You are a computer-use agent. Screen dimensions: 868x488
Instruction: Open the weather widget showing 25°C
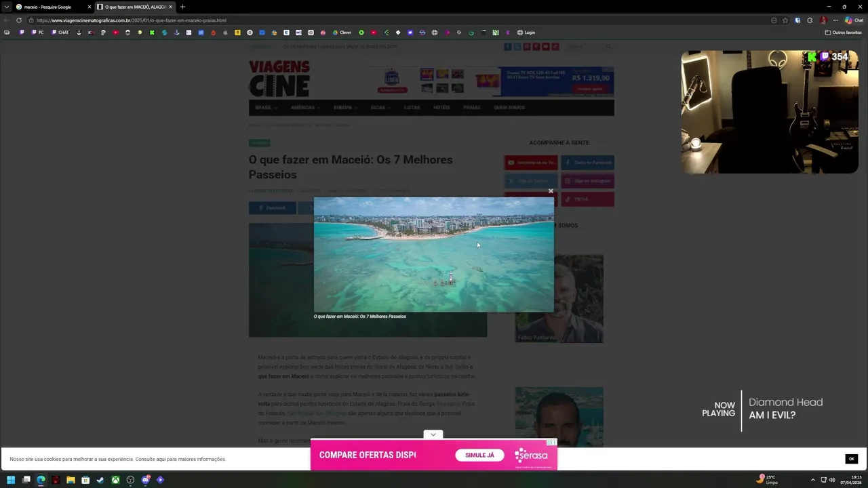(767, 479)
